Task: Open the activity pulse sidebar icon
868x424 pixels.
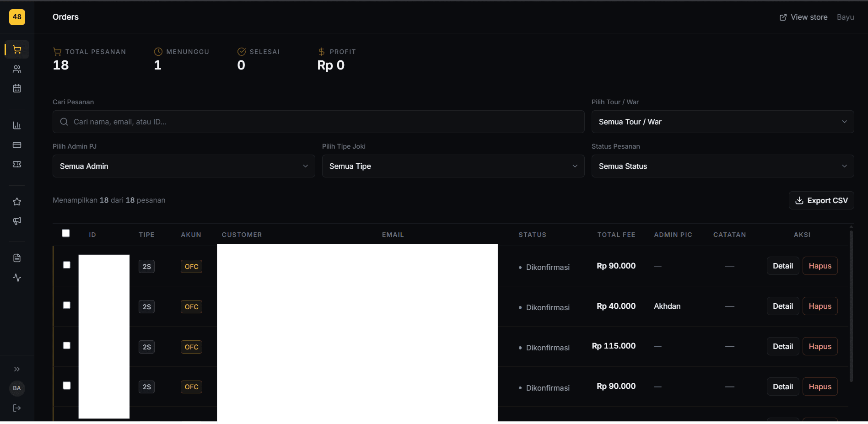Action: coord(17,278)
